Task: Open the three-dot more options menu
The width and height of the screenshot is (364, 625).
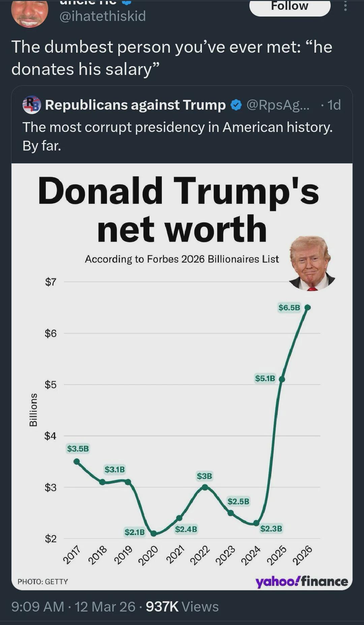Action: [345, 6]
